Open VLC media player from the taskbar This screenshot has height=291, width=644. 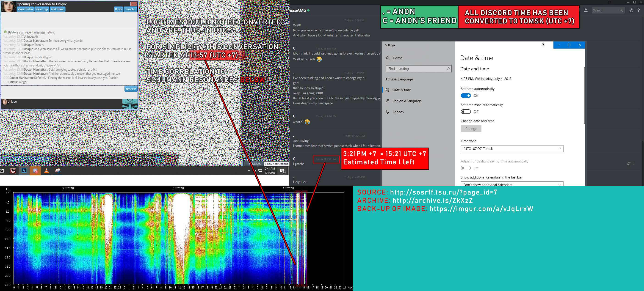pos(47,171)
